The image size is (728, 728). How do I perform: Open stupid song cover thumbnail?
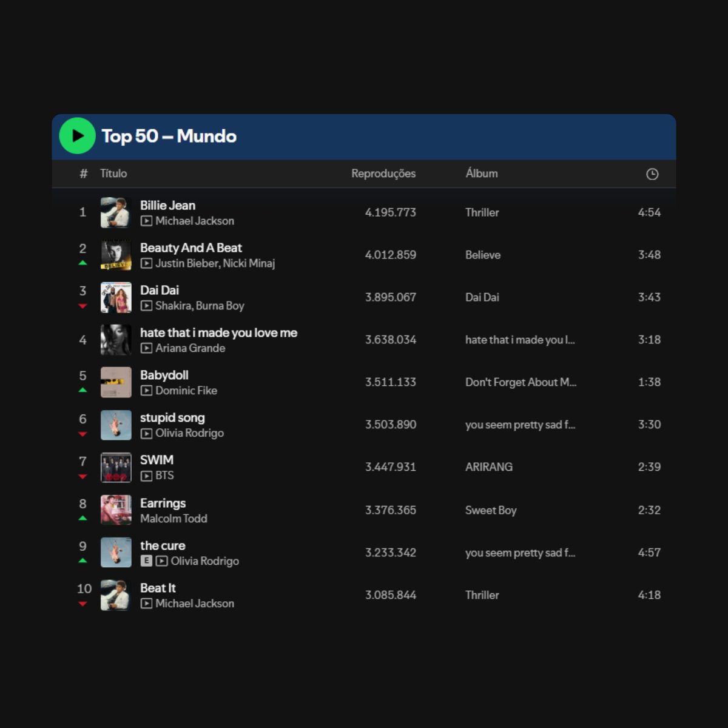click(116, 425)
